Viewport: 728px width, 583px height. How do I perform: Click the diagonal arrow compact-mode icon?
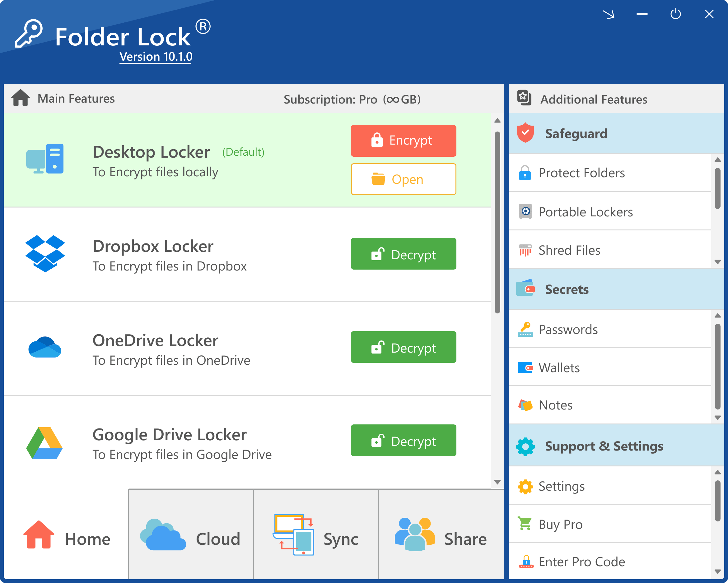[x=609, y=14]
